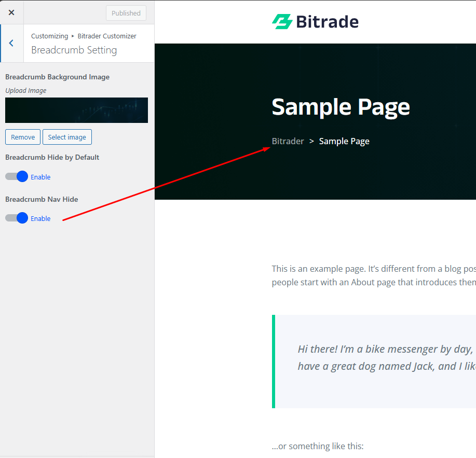Click the Sample Page breadcrumb item
This screenshot has height=458, width=476.
coord(344,141)
